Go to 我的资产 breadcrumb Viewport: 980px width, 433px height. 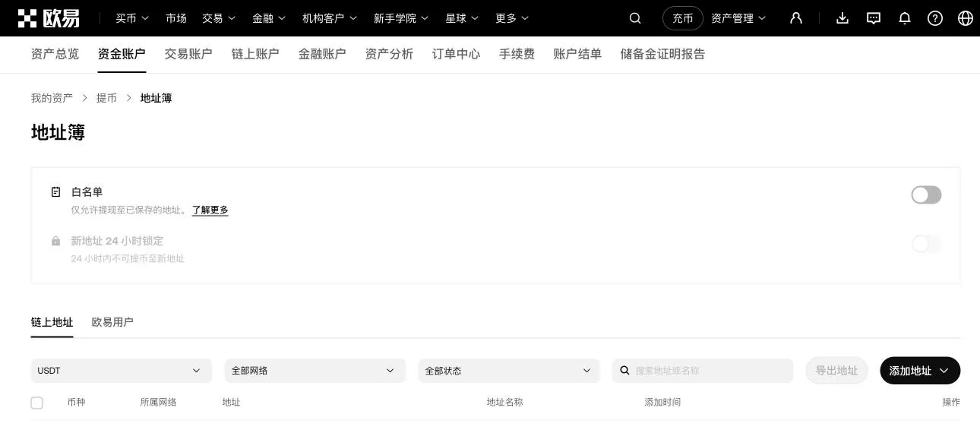pyautogui.click(x=52, y=98)
